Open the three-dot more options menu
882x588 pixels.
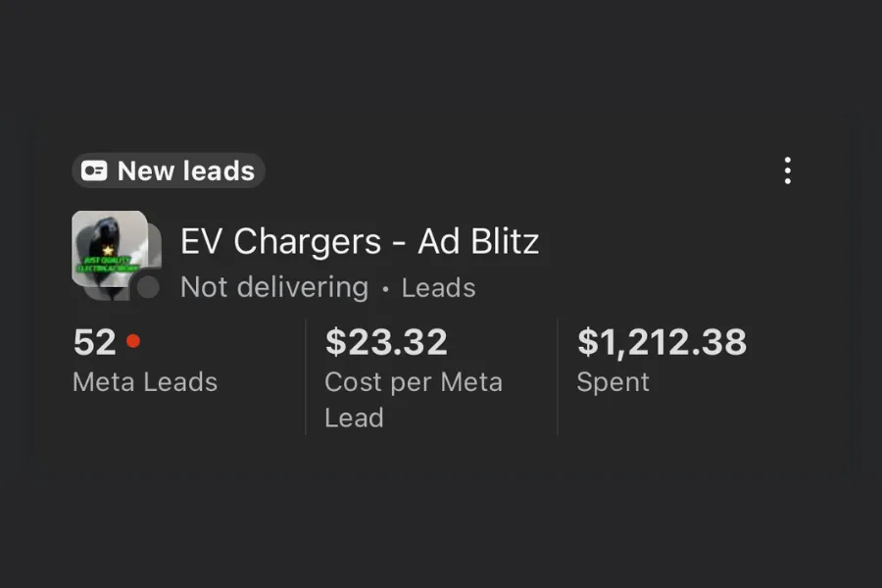pos(787,171)
